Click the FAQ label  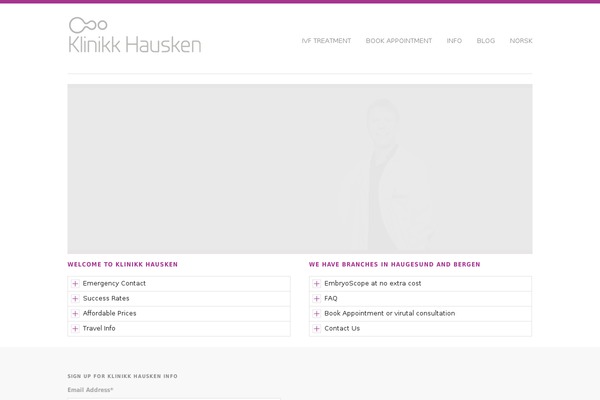pos(331,298)
